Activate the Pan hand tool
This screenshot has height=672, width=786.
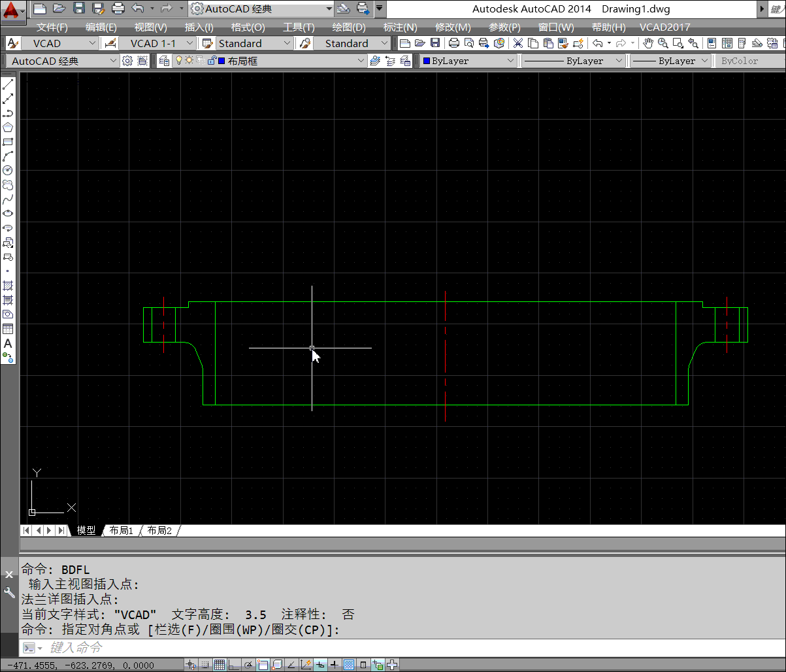coord(647,43)
